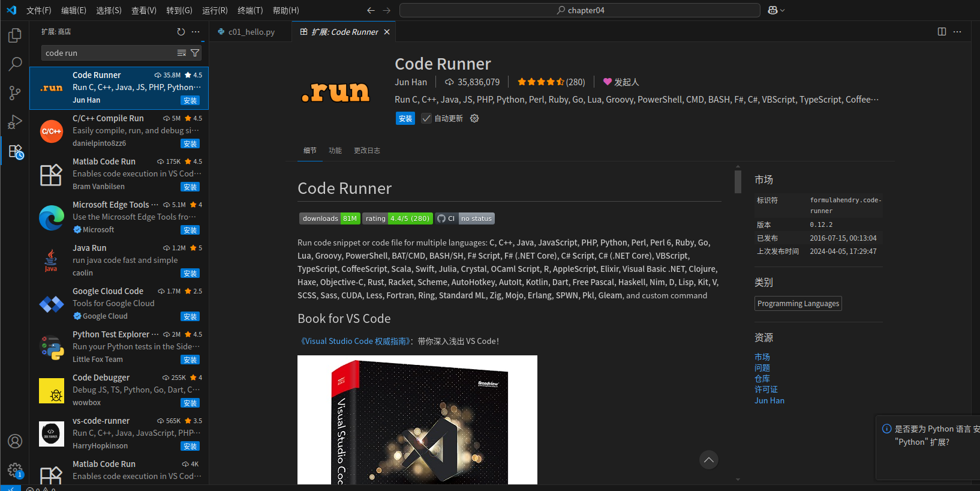Screen dimensions: 980x491
Task: Open the extension search filter
Action: 195,53
